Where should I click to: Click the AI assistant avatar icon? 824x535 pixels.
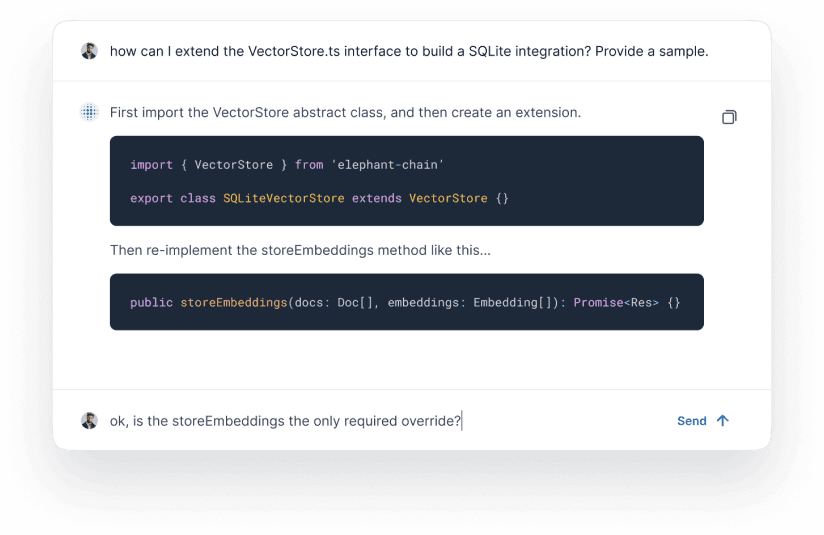point(89,112)
